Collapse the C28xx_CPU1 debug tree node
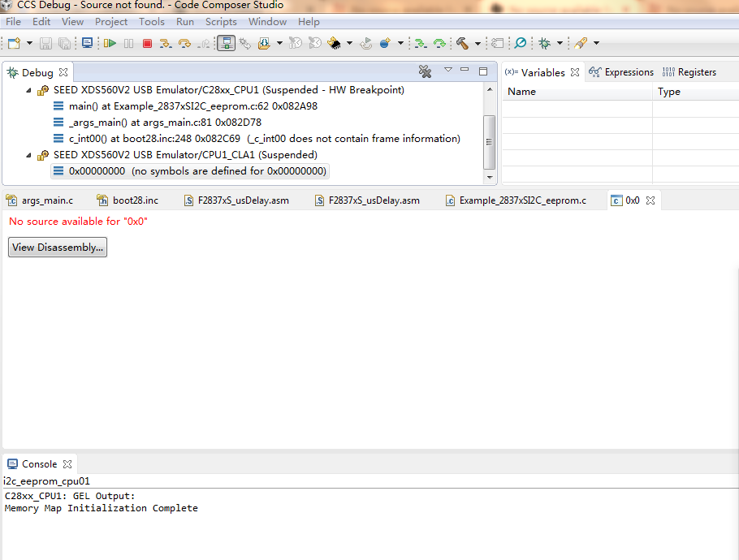The width and height of the screenshot is (739, 560). [28, 90]
